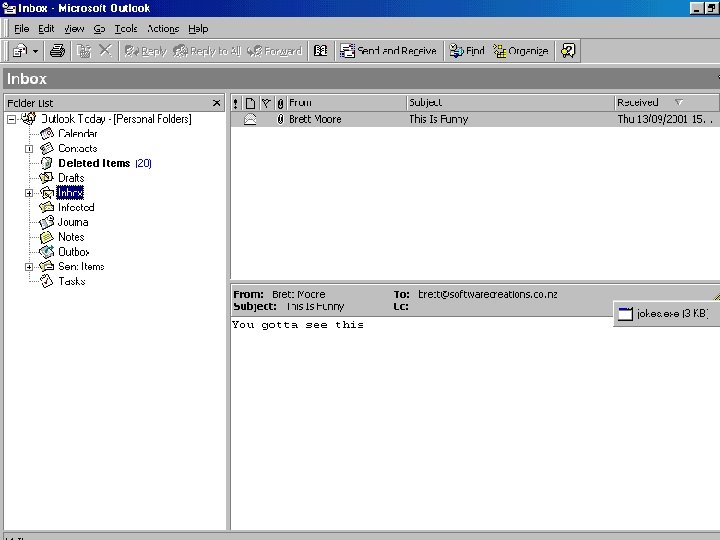
Task: Open the Tools menu
Action: pos(126,29)
